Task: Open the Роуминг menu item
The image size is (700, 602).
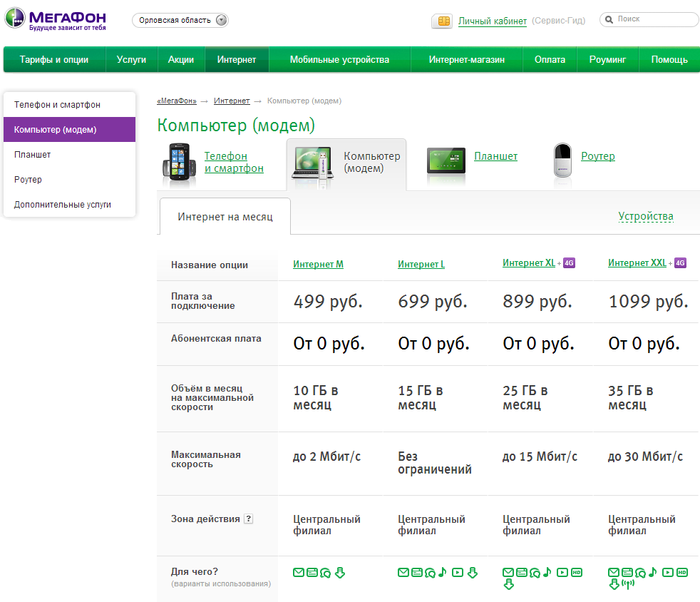Action: pyautogui.click(x=607, y=60)
